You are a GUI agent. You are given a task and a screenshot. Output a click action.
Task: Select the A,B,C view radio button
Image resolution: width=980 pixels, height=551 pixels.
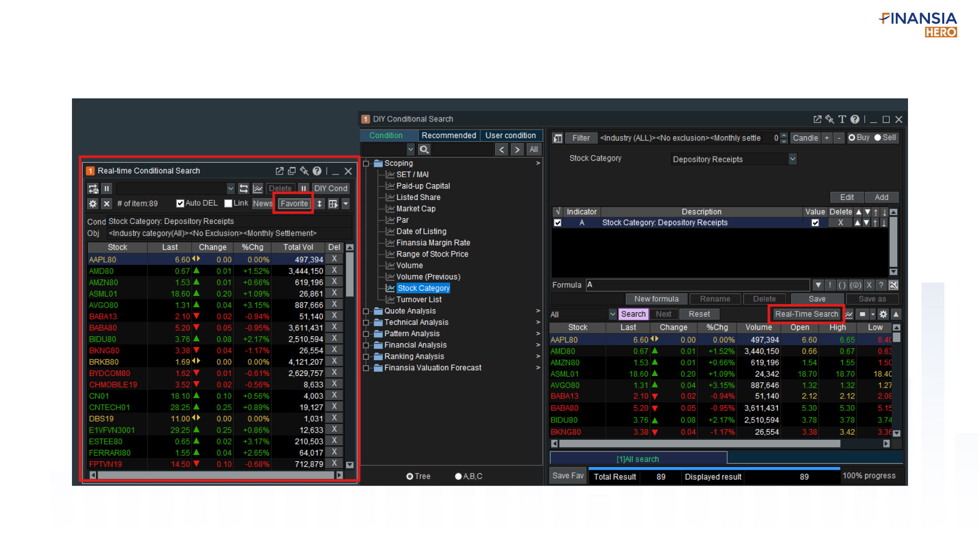(x=458, y=477)
